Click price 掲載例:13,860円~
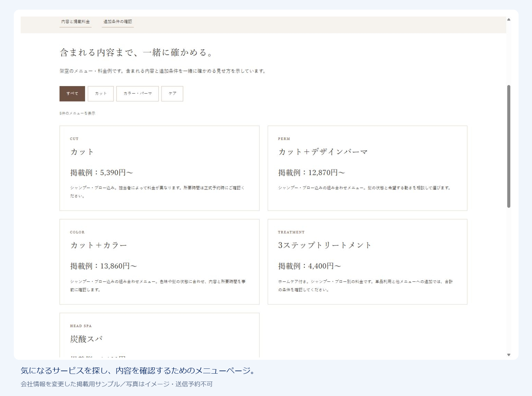532x396 pixels. tap(104, 266)
